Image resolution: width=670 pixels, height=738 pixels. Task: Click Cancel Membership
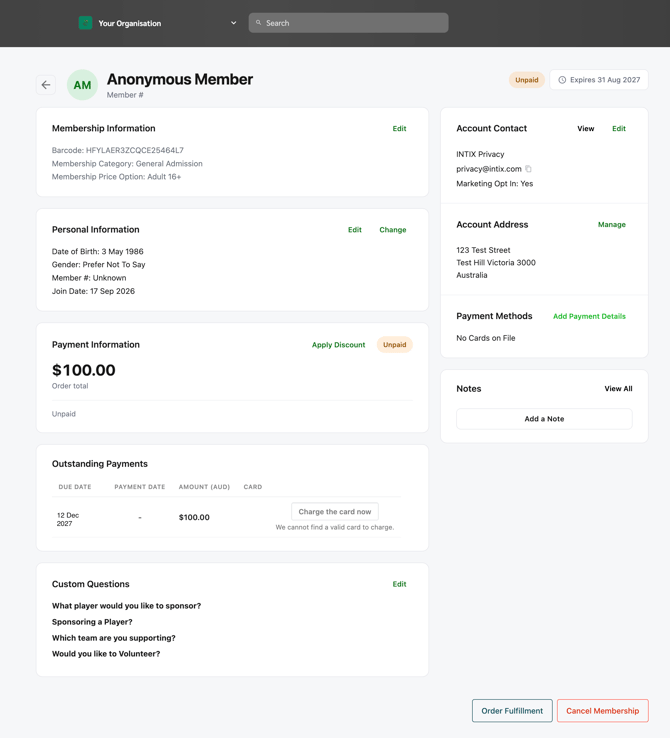(603, 711)
